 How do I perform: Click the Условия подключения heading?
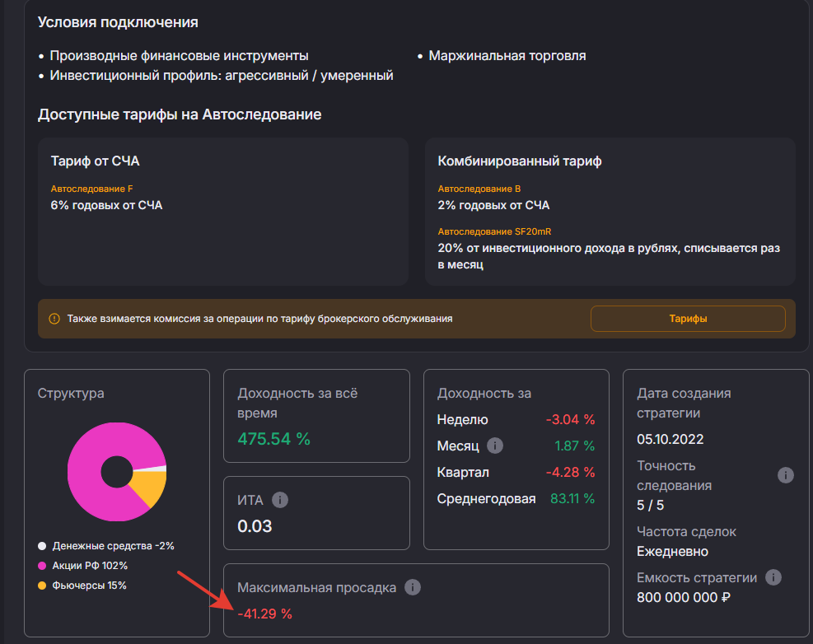pyautogui.click(x=118, y=22)
